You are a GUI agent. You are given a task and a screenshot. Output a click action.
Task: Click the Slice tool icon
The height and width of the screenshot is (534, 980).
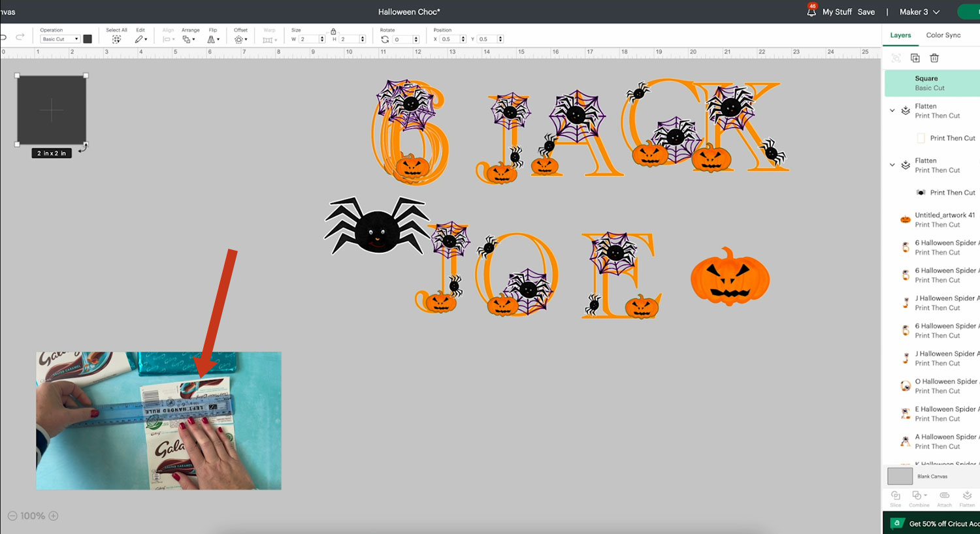896,496
